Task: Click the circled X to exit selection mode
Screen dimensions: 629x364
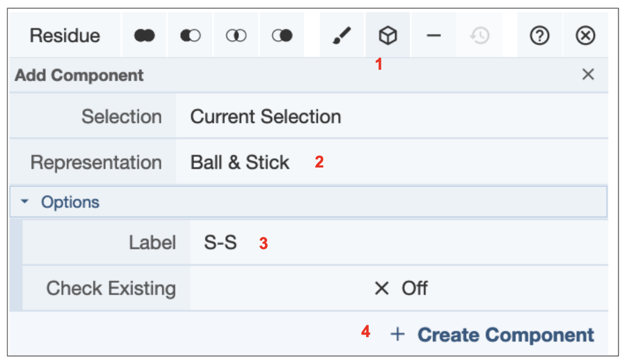Action: click(x=585, y=36)
